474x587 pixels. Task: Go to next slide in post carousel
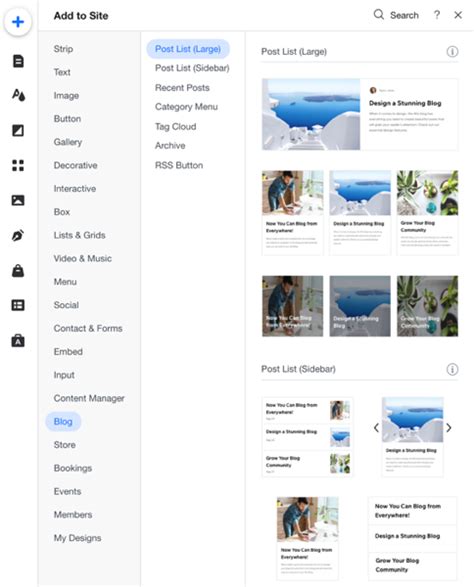tap(449, 428)
